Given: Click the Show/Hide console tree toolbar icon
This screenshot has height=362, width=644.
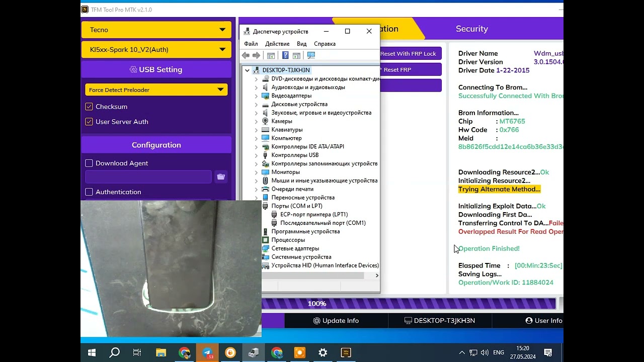Looking at the screenshot, I should [x=271, y=55].
